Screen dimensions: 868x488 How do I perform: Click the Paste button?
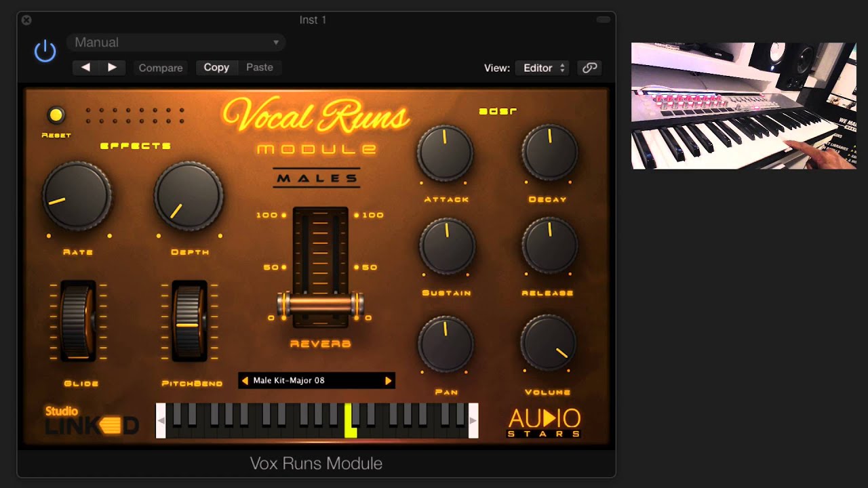[260, 67]
